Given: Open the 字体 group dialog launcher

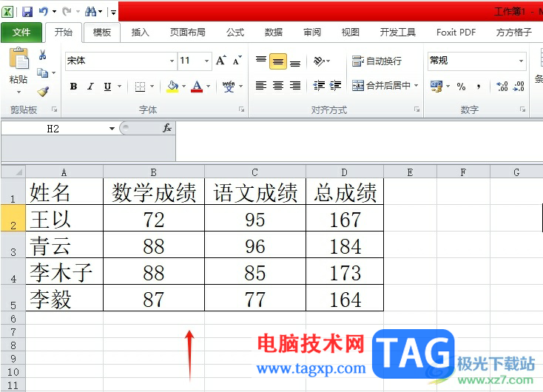Looking at the screenshot, I should 241,109.
